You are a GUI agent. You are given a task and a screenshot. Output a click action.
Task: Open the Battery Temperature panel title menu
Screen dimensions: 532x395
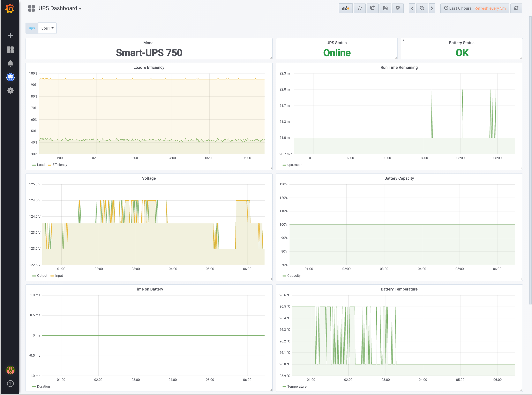click(x=399, y=289)
